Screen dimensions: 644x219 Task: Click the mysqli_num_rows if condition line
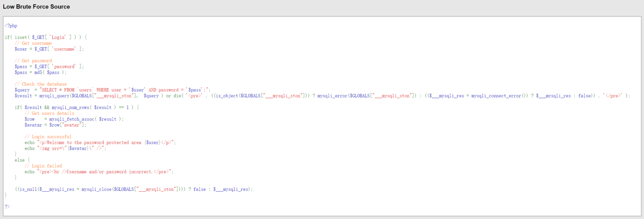click(x=77, y=107)
